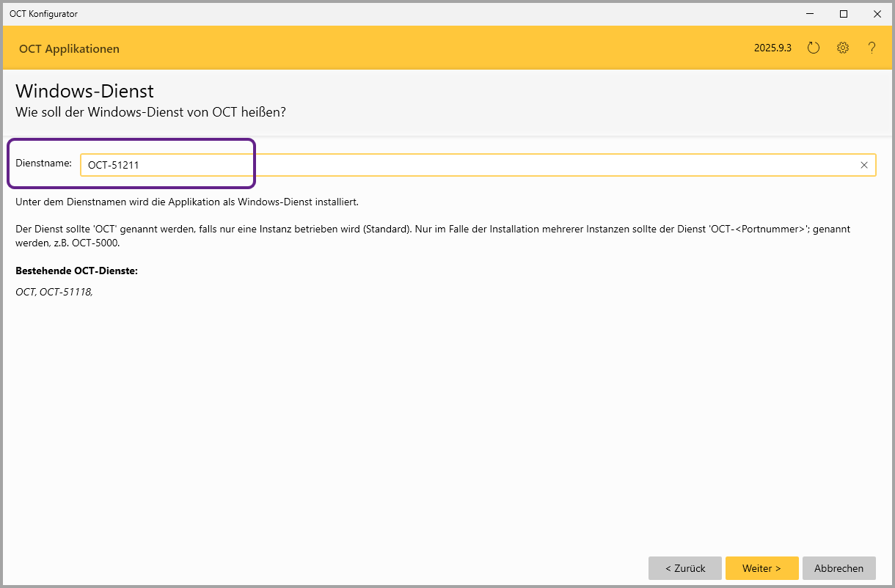This screenshot has width=895, height=588.
Task: Click the Windows-Dienst page heading
Action: click(84, 92)
